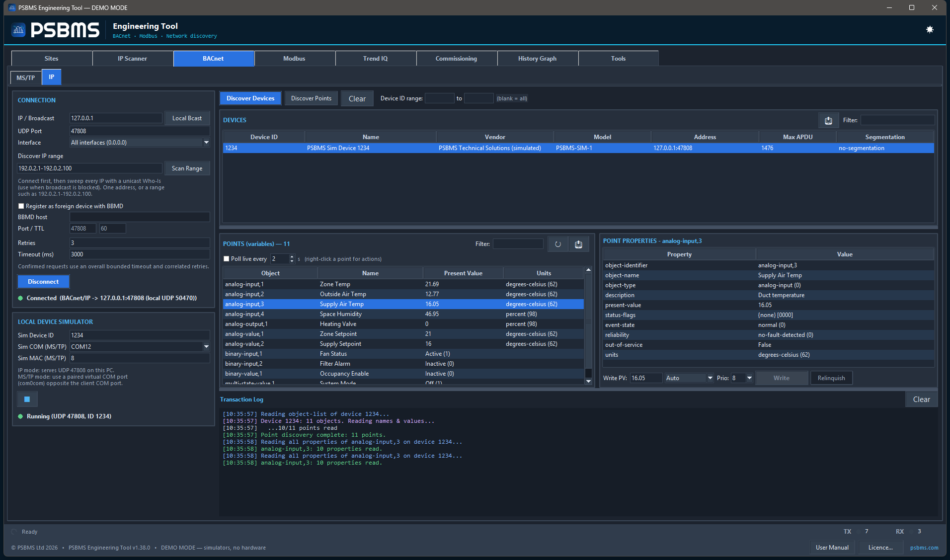Screen dimensions: 950x560
Task: Clear the Transaction Log
Action: pyautogui.click(x=922, y=400)
